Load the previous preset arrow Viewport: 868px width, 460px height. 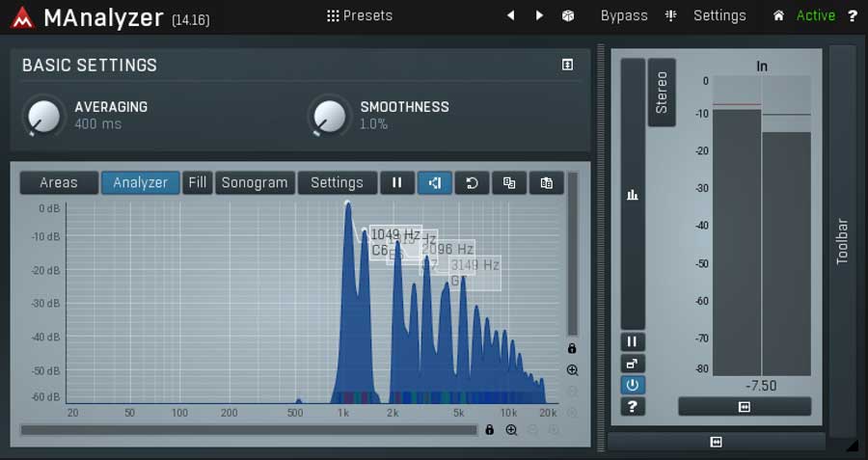coord(510,15)
